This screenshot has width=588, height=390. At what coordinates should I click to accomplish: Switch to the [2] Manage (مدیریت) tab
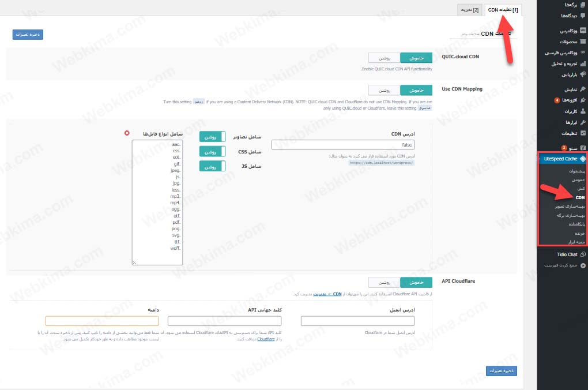point(470,10)
